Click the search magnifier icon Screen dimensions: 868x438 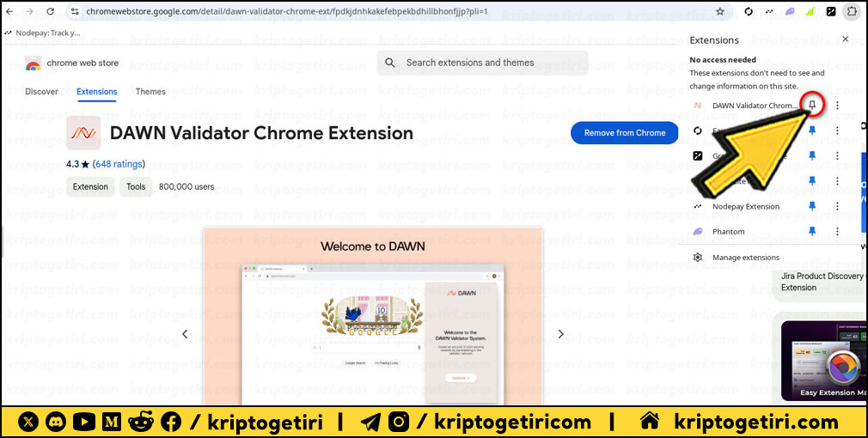(x=390, y=63)
